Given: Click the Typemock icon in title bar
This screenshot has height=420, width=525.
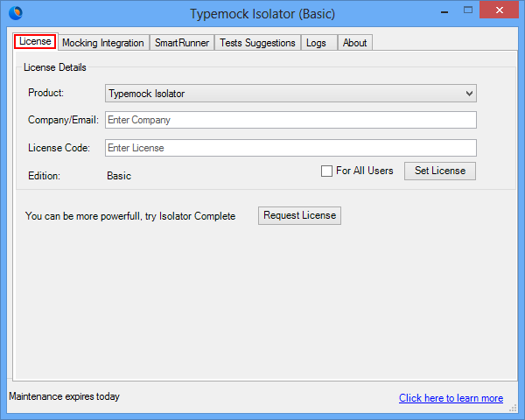Looking at the screenshot, I should click(15, 13).
